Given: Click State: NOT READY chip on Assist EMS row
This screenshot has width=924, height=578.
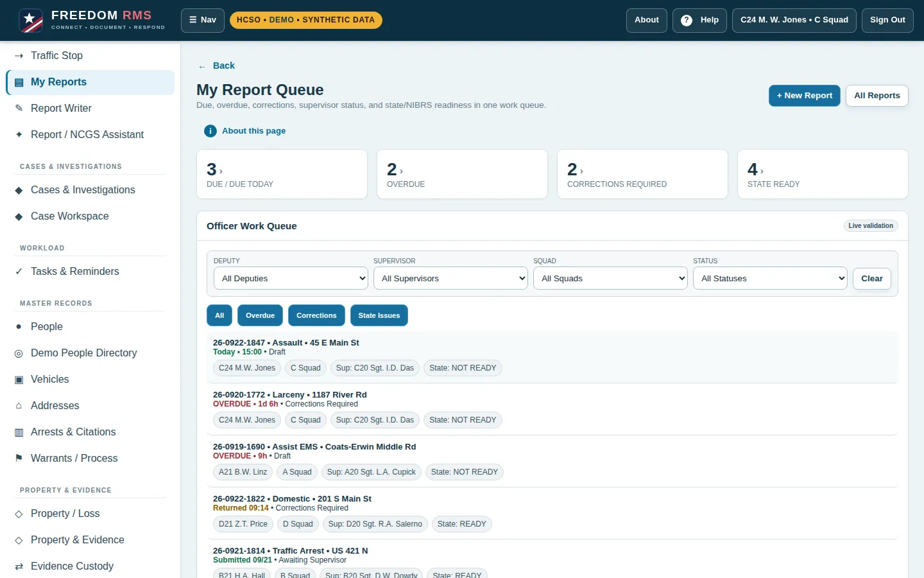Looking at the screenshot, I should tap(465, 472).
